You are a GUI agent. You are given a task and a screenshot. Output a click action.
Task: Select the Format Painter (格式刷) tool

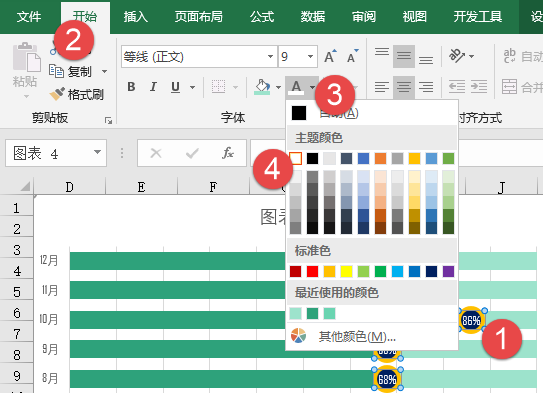click(x=76, y=94)
